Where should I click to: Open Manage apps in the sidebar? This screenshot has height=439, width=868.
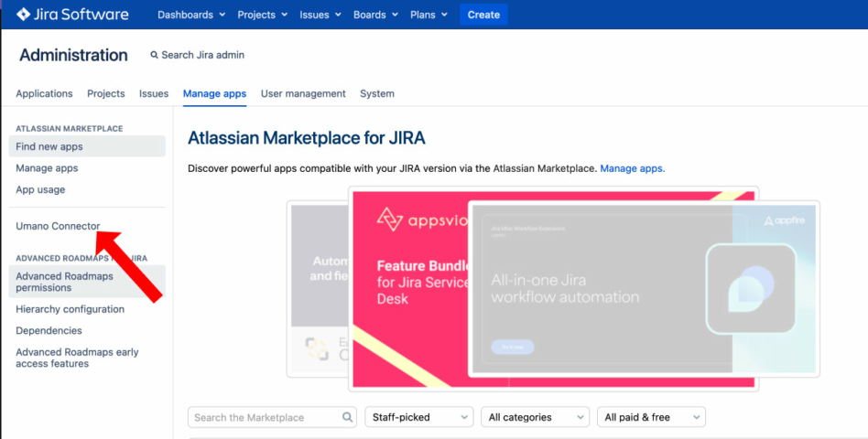(x=47, y=168)
